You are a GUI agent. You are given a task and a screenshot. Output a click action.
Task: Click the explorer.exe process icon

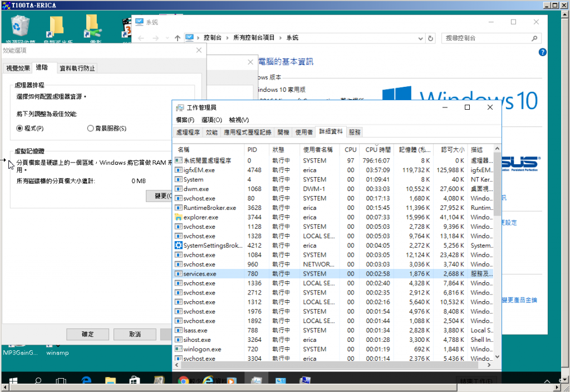click(x=178, y=217)
